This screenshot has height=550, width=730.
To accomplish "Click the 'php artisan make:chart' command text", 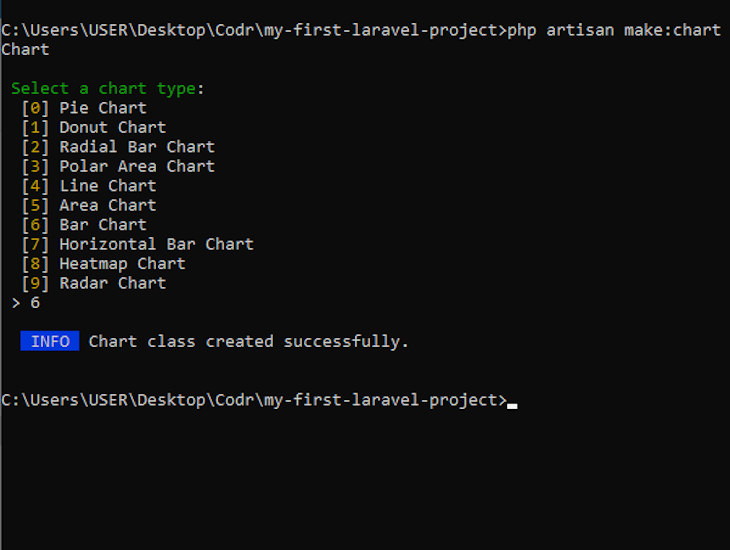I will [x=613, y=30].
